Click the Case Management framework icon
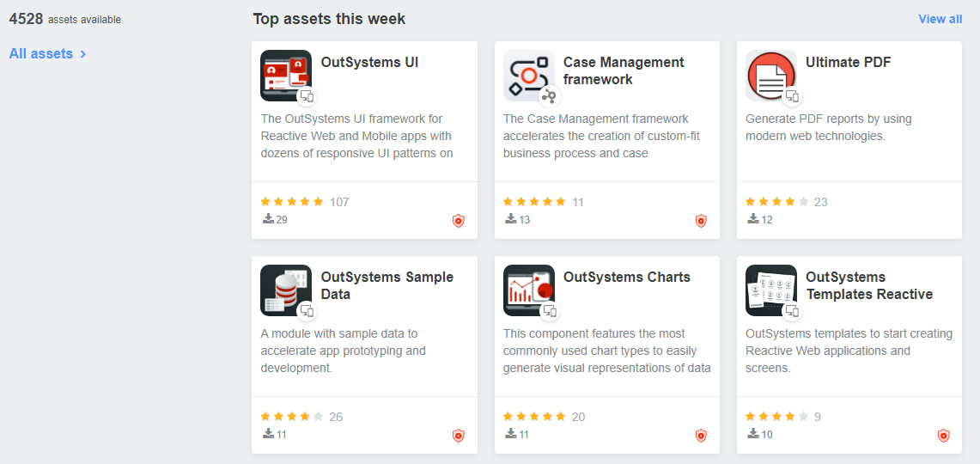980x464 pixels. coord(528,75)
